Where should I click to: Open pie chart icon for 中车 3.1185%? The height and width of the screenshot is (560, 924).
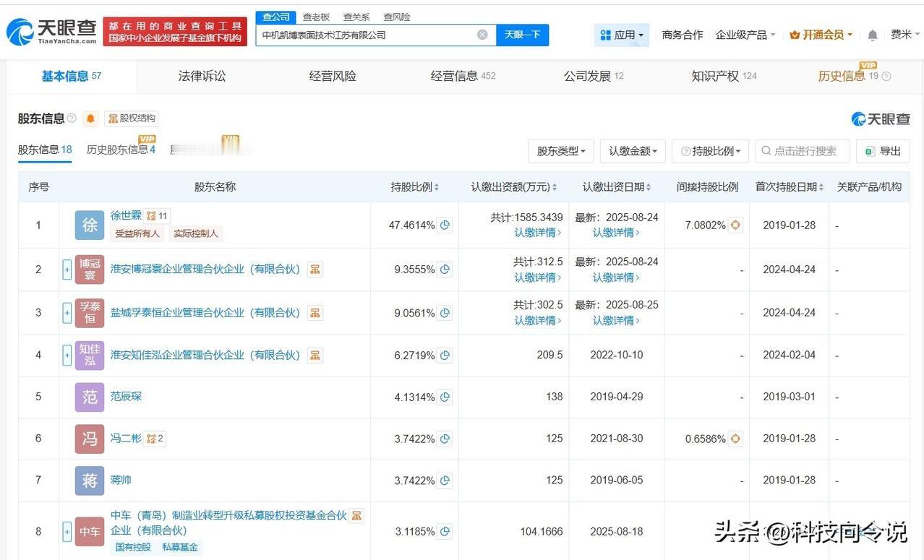(x=445, y=531)
